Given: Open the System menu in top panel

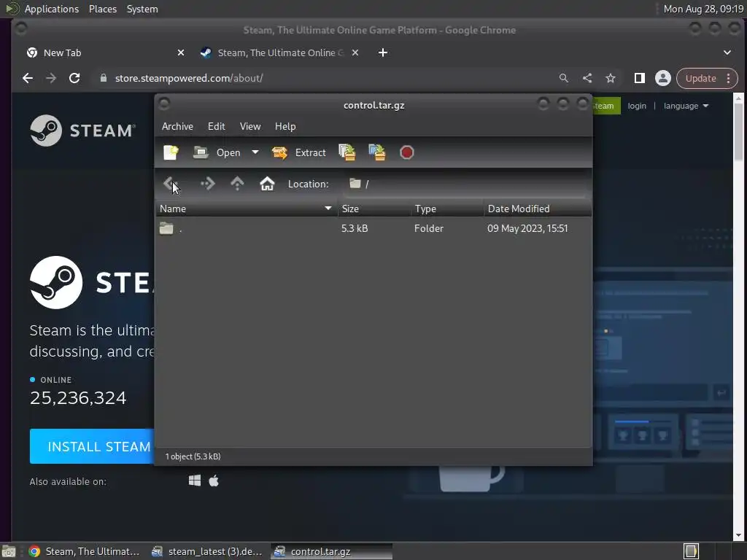Looking at the screenshot, I should point(142,9).
